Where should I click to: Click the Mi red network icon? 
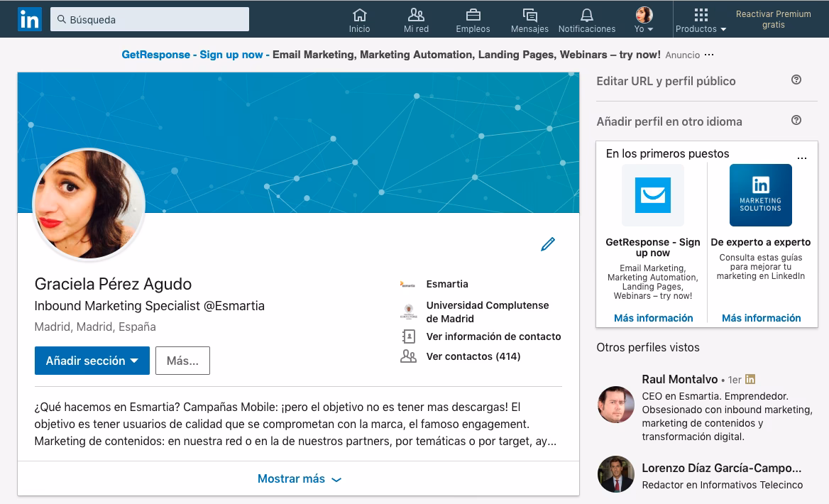tap(416, 16)
